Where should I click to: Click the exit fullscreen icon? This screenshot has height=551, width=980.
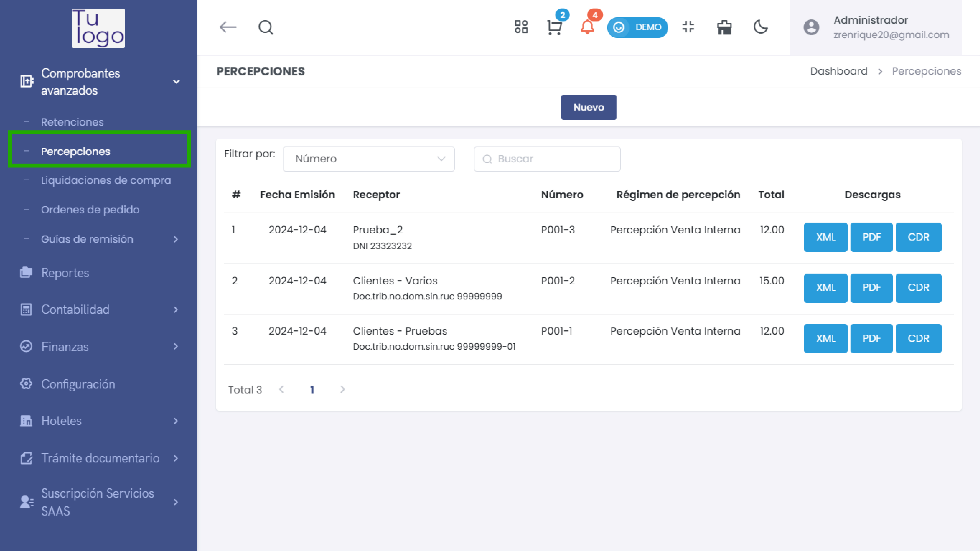pos(688,27)
